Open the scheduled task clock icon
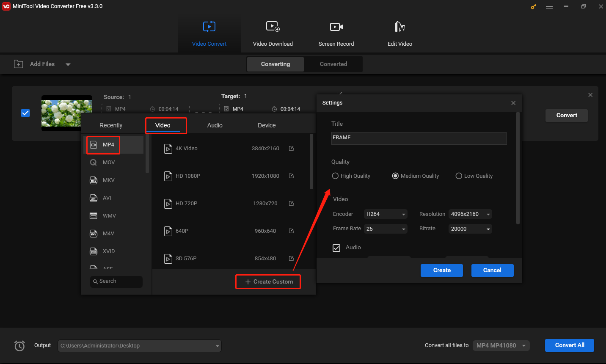This screenshot has width=606, height=364. [x=19, y=346]
